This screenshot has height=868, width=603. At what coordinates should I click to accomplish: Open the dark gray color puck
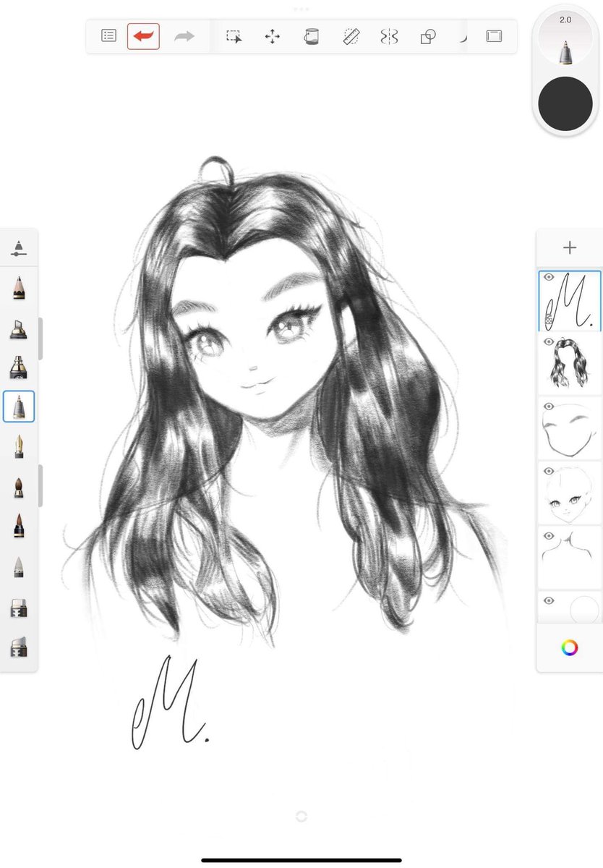[x=565, y=103]
